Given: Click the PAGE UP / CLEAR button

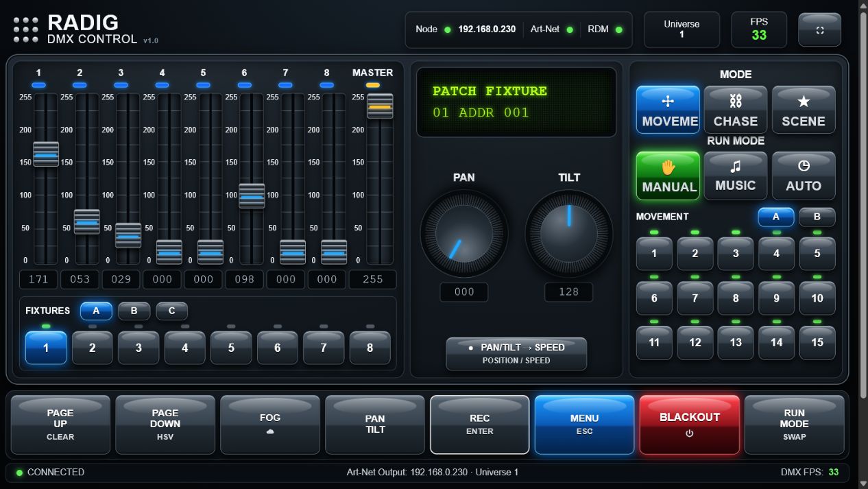Looking at the screenshot, I should coord(60,425).
